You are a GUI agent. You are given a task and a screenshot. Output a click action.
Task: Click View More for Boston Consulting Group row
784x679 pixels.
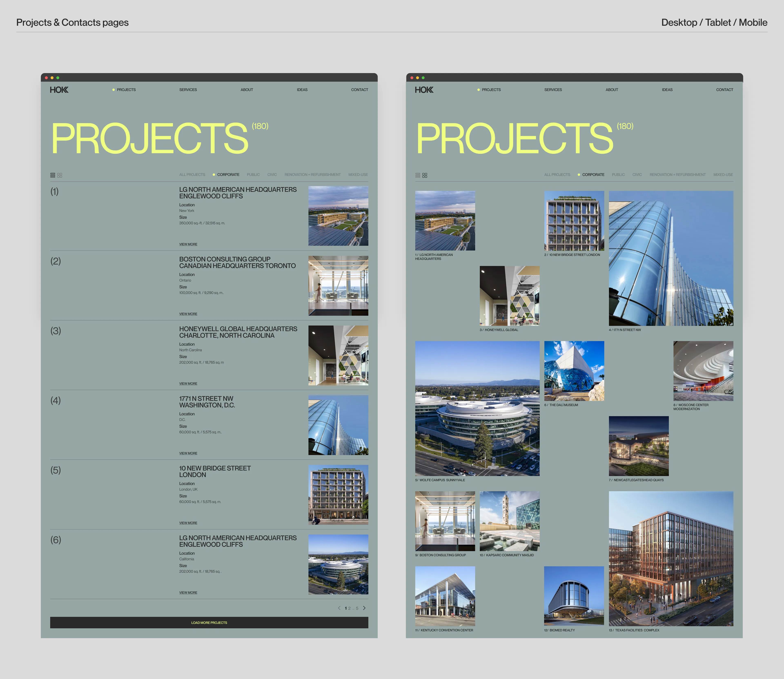[188, 314]
